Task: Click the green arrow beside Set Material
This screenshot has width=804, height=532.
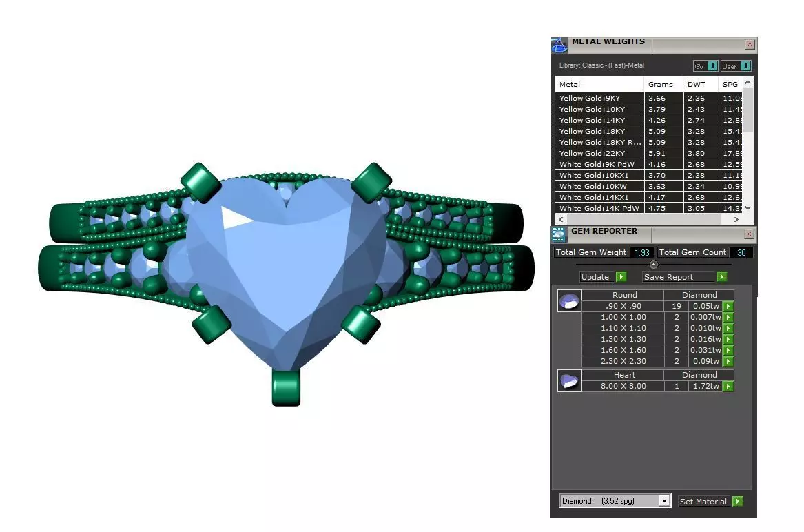Action: 737,501
